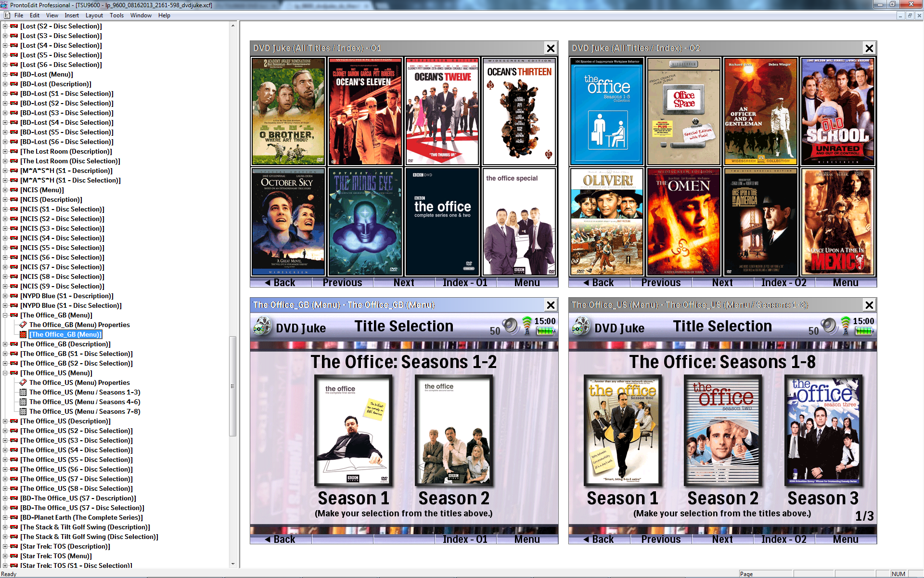Select Season 2 cover in Office_GB panel
924x578 pixels.
click(454, 431)
